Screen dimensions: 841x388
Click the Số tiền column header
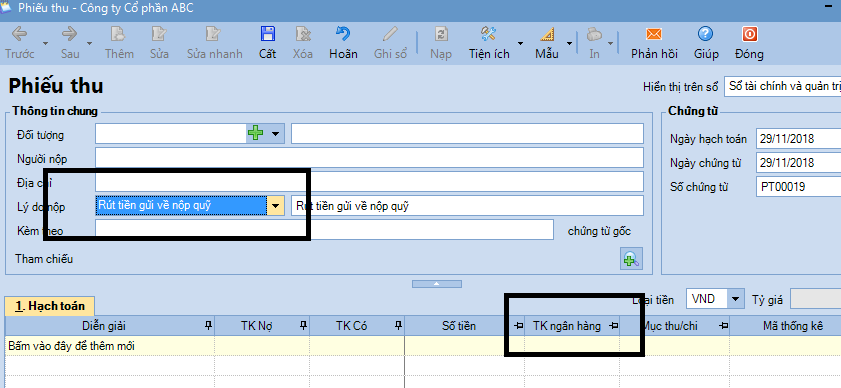click(x=459, y=326)
